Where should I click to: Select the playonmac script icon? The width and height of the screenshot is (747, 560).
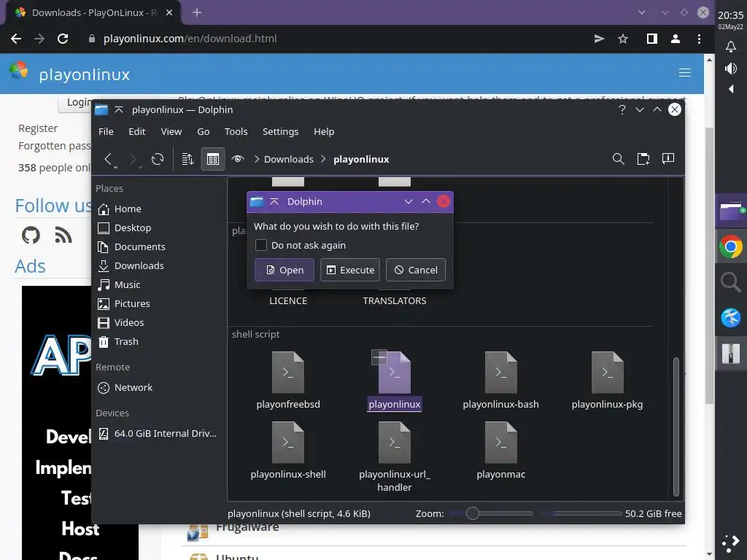point(500,443)
